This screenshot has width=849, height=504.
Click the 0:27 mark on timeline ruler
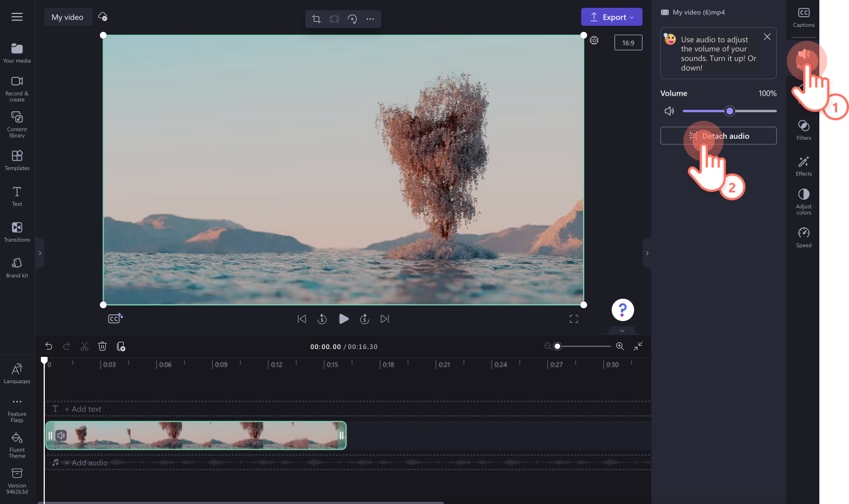point(556,365)
